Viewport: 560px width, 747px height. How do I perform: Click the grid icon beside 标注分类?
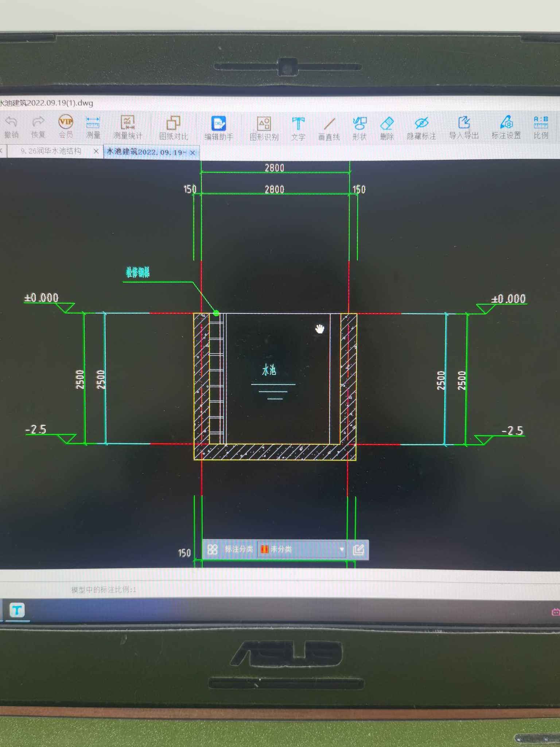[212, 549]
